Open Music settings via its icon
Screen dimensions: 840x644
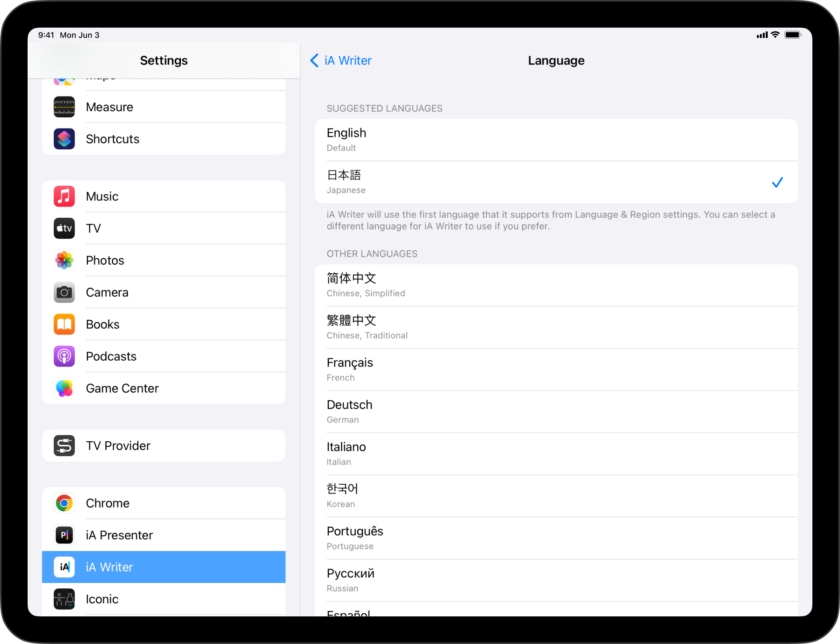64,196
